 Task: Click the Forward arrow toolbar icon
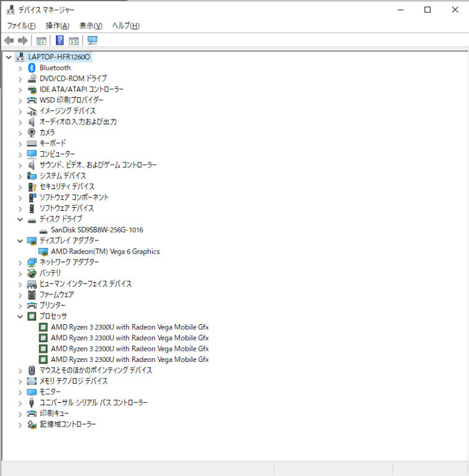23,40
